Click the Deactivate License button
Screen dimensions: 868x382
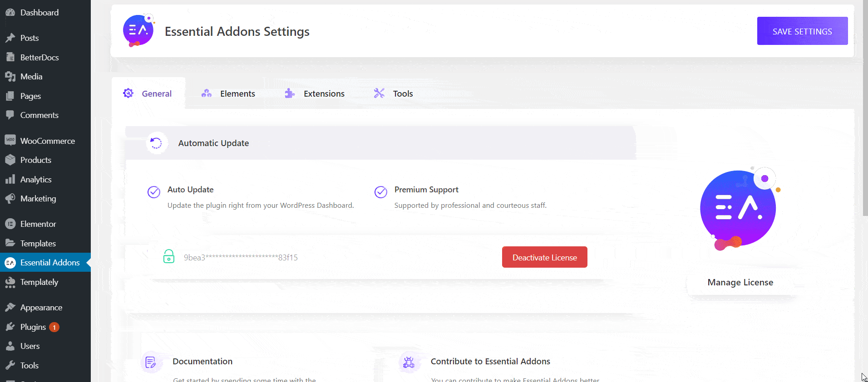[x=545, y=257]
